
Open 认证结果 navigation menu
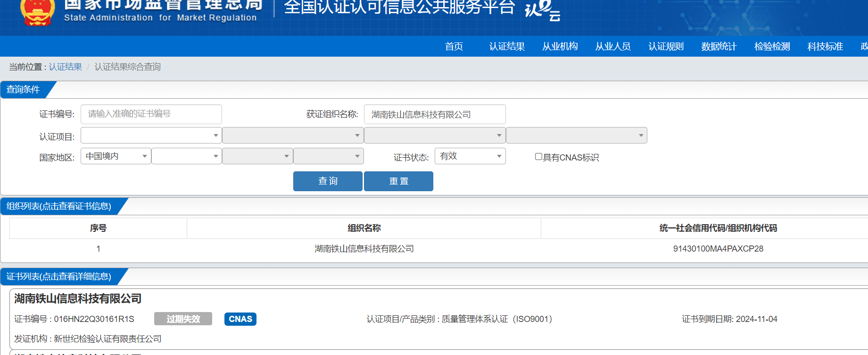(x=507, y=46)
